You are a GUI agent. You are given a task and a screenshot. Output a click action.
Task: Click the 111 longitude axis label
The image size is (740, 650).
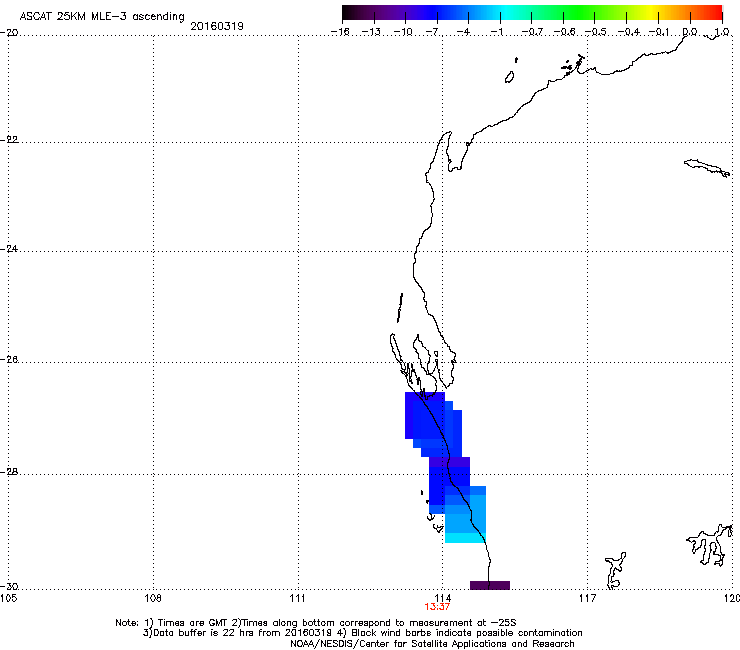tap(298, 598)
